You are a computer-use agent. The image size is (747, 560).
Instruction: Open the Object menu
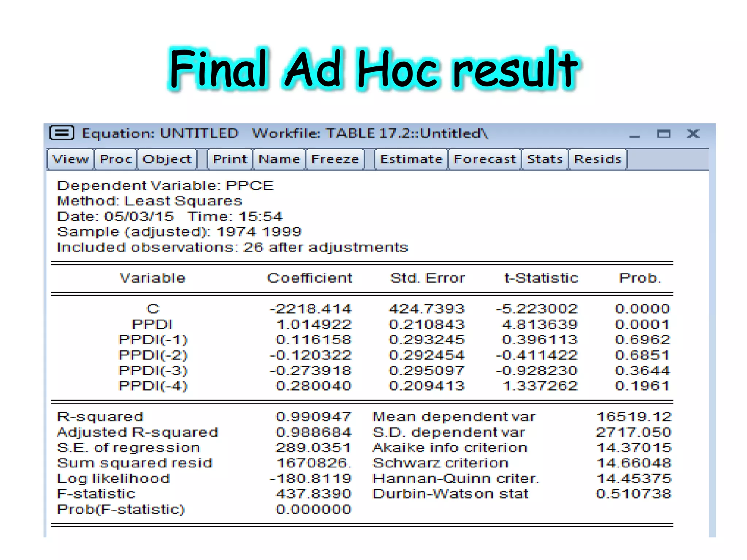tap(167, 159)
